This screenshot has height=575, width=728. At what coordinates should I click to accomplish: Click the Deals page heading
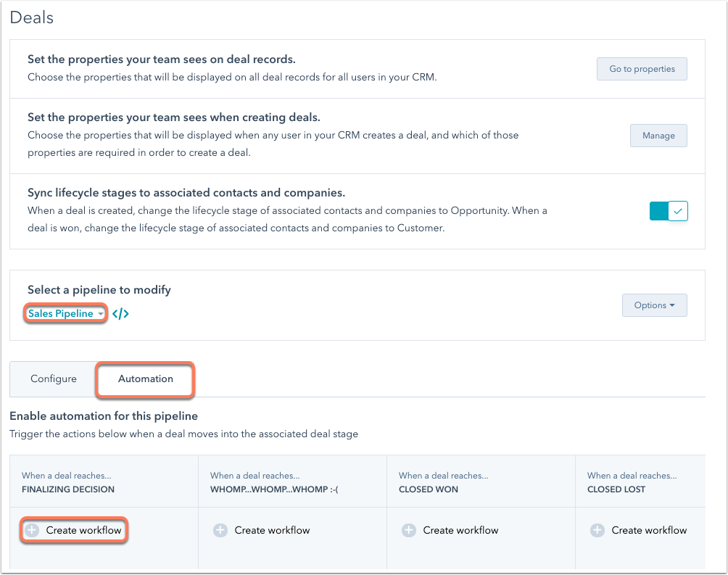(x=32, y=17)
